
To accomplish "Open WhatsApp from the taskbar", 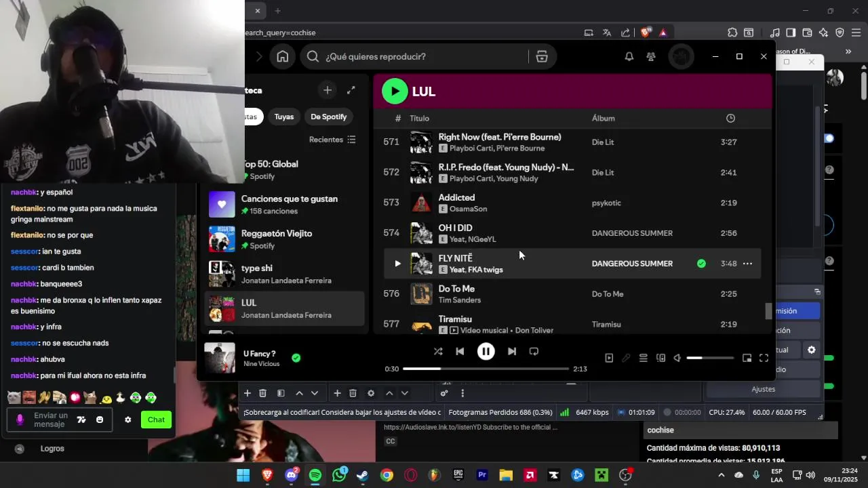I will click(x=339, y=475).
